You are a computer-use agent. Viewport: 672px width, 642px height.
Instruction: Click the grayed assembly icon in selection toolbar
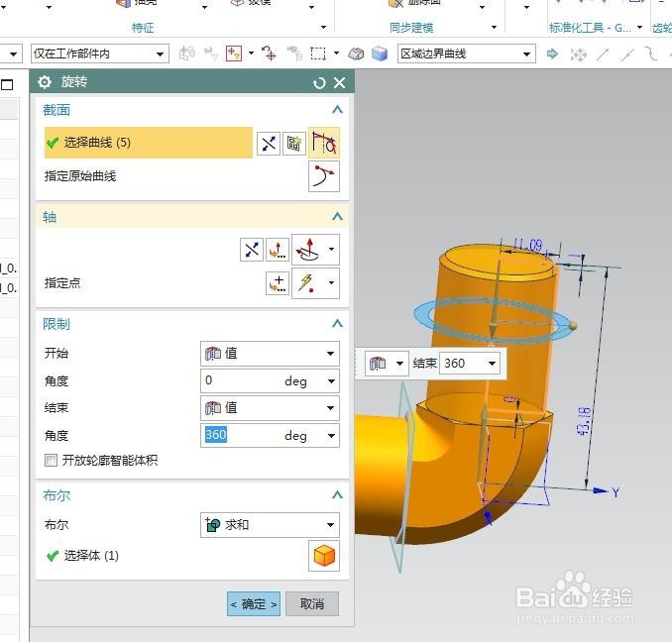[187, 53]
